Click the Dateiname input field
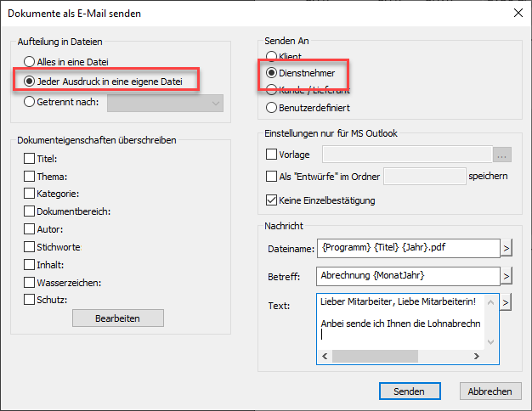The width and height of the screenshot is (532, 411). (406, 248)
